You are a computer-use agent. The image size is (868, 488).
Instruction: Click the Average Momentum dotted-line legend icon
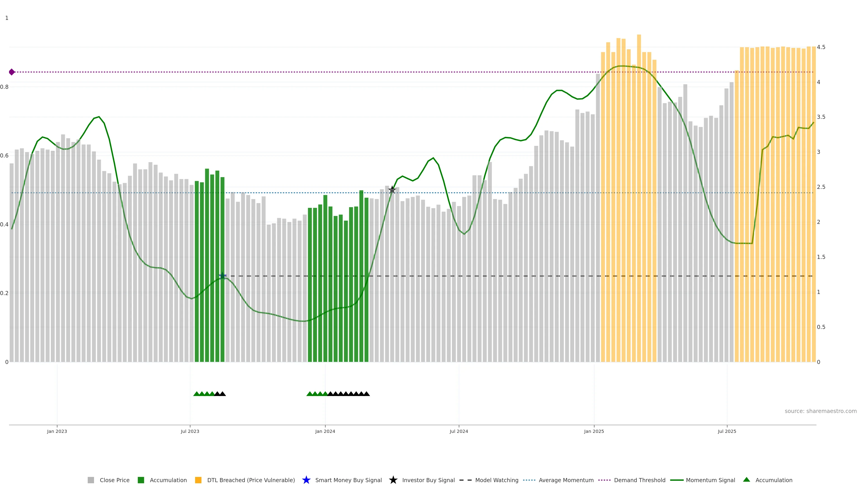click(529, 480)
